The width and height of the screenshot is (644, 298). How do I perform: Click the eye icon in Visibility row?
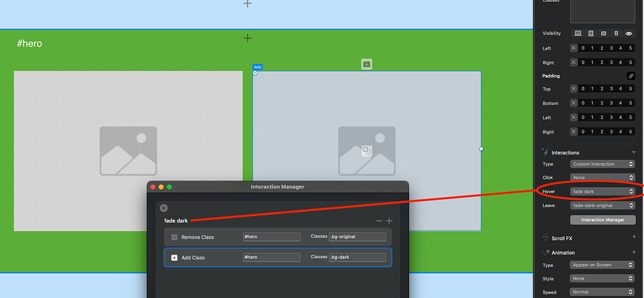tap(629, 33)
